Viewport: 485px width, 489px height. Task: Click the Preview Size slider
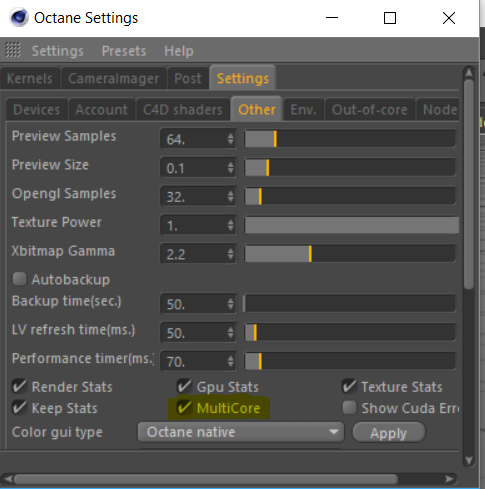coord(350,168)
